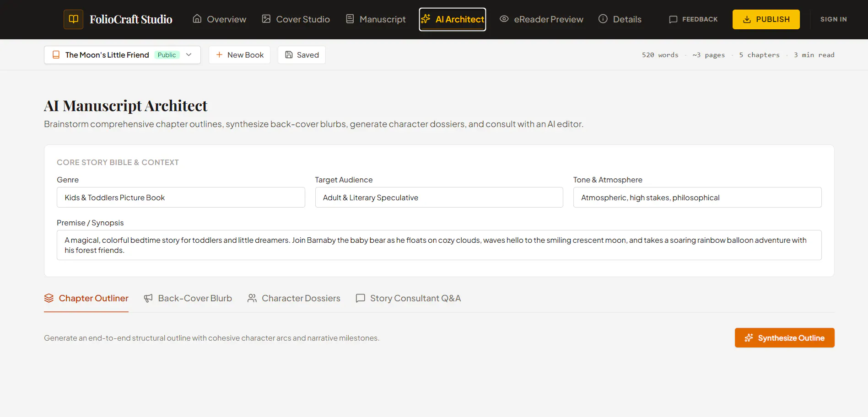
Task: Open the Overview tab
Action: click(x=219, y=19)
